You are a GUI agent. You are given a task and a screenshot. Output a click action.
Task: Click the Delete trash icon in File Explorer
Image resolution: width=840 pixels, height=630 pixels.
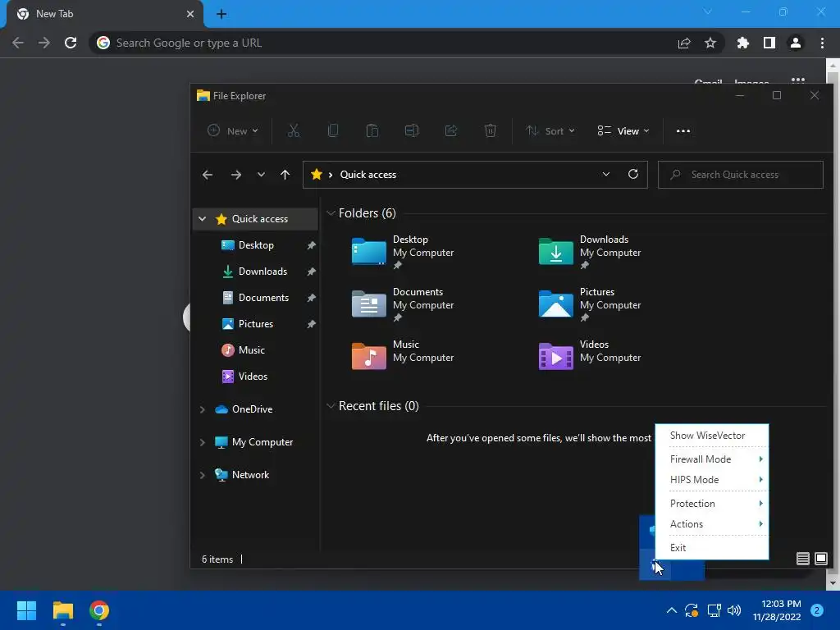(491, 130)
